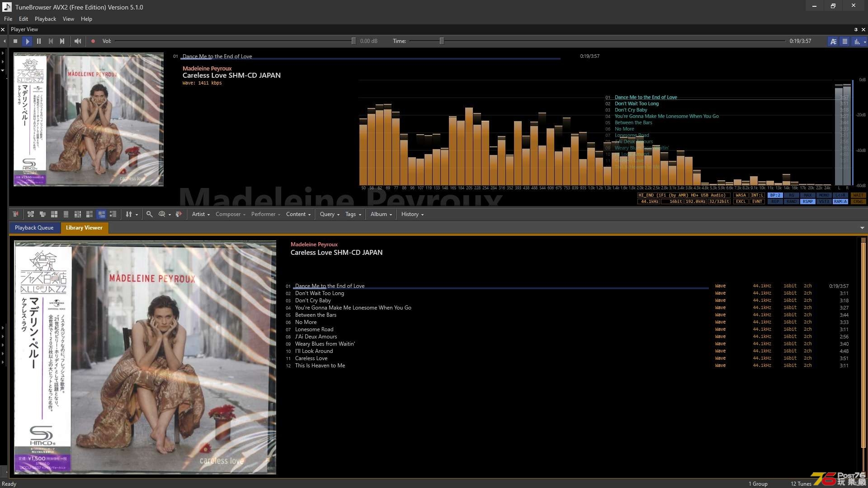Switch to the Playback Queue tab

coord(34,228)
